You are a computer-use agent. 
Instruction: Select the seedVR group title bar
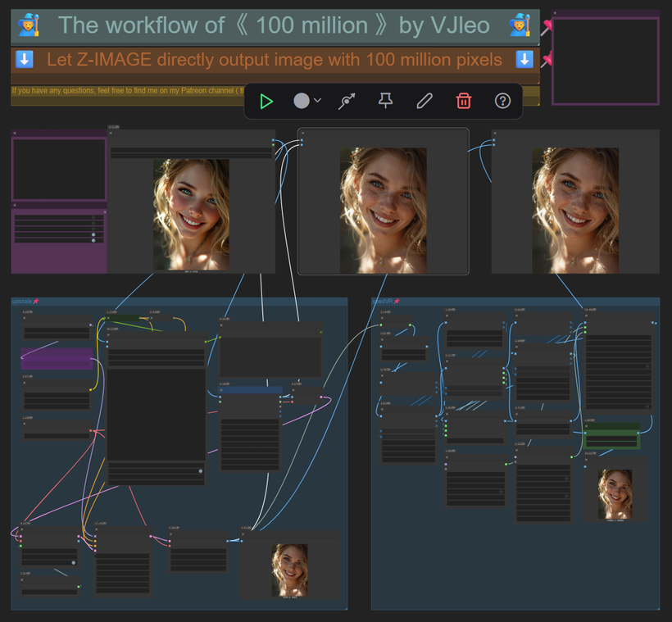[524, 302]
